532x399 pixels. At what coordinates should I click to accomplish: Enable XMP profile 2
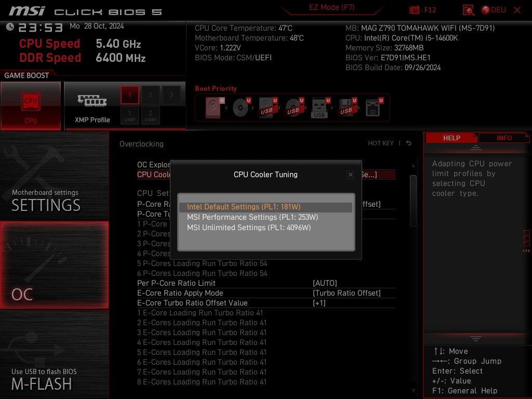[150, 95]
